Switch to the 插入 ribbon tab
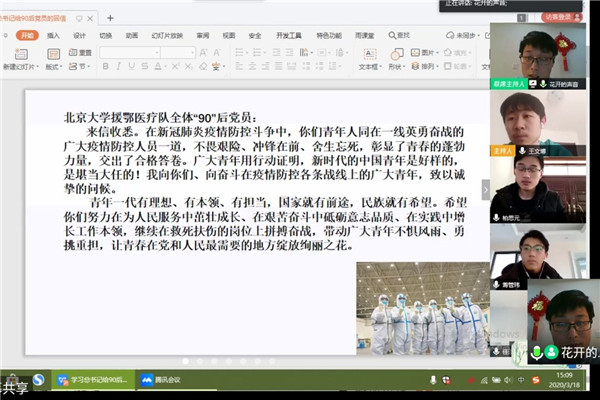 coord(53,35)
